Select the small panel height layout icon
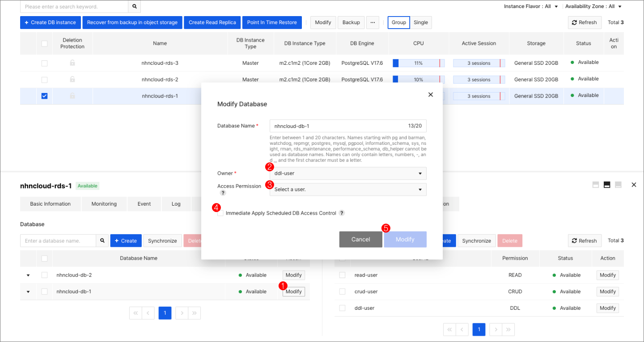644x342 pixels. 618,184
